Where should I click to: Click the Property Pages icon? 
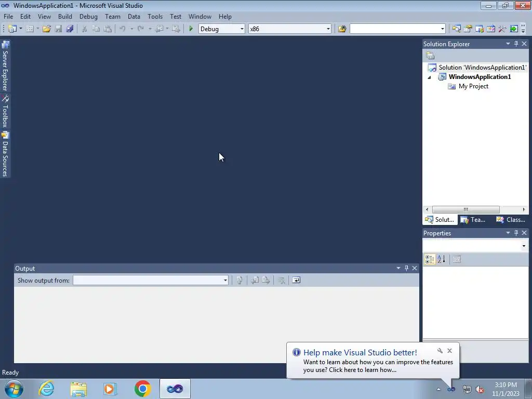click(x=457, y=259)
